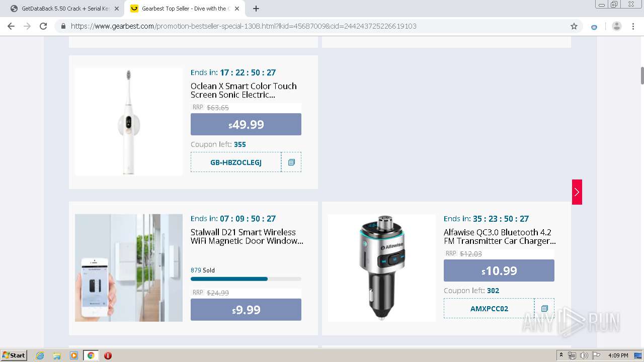Screen dimensions: 644x362
Task: Bookmark this page with the star icon
Action: pos(574,26)
